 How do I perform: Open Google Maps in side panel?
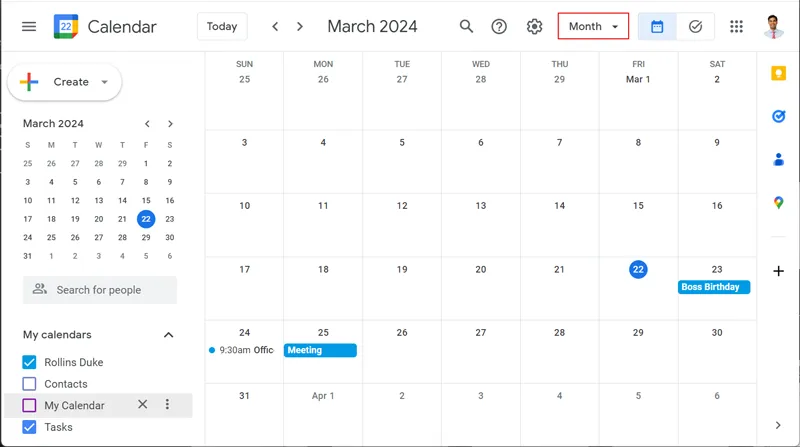click(x=778, y=202)
